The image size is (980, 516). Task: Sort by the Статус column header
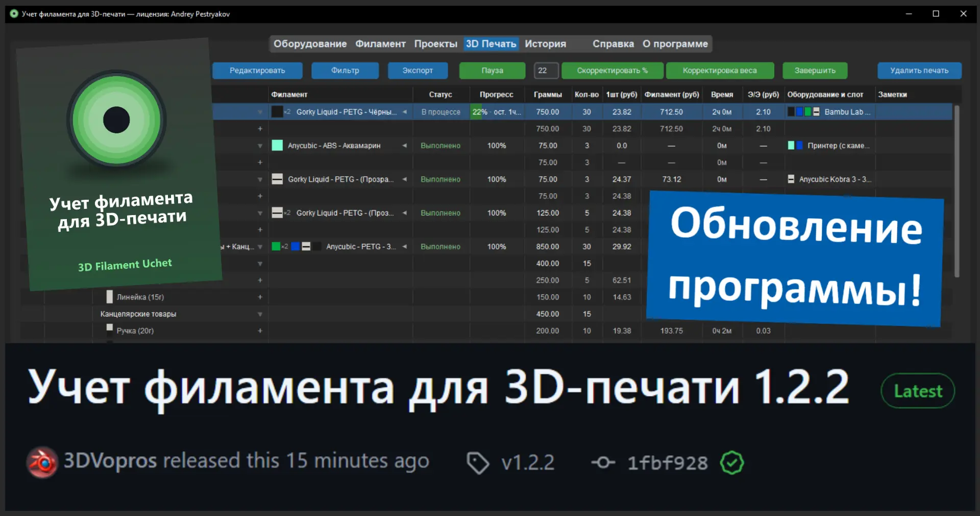(440, 95)
